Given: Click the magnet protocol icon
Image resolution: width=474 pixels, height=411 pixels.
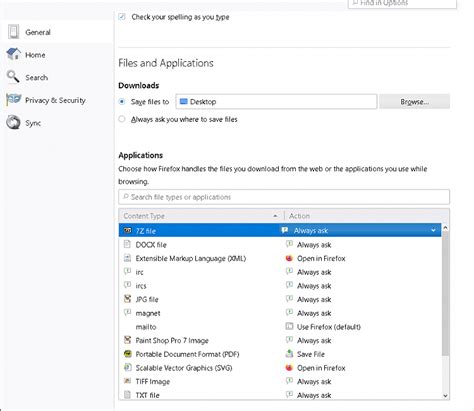Looking at the screenshot, I should click(127, 312).
